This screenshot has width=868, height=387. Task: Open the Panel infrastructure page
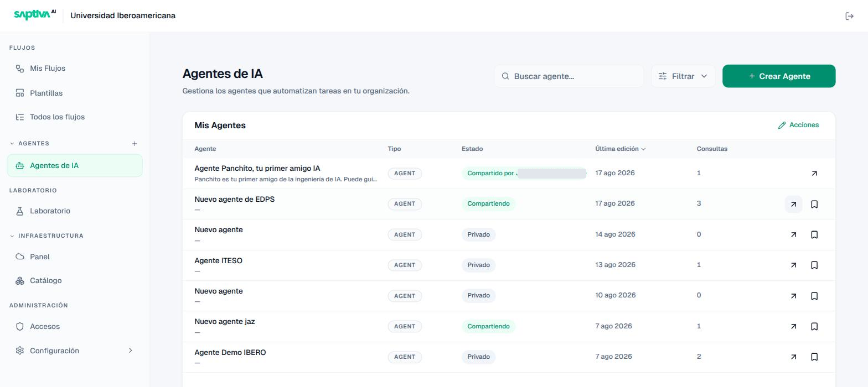coord(74,257)
